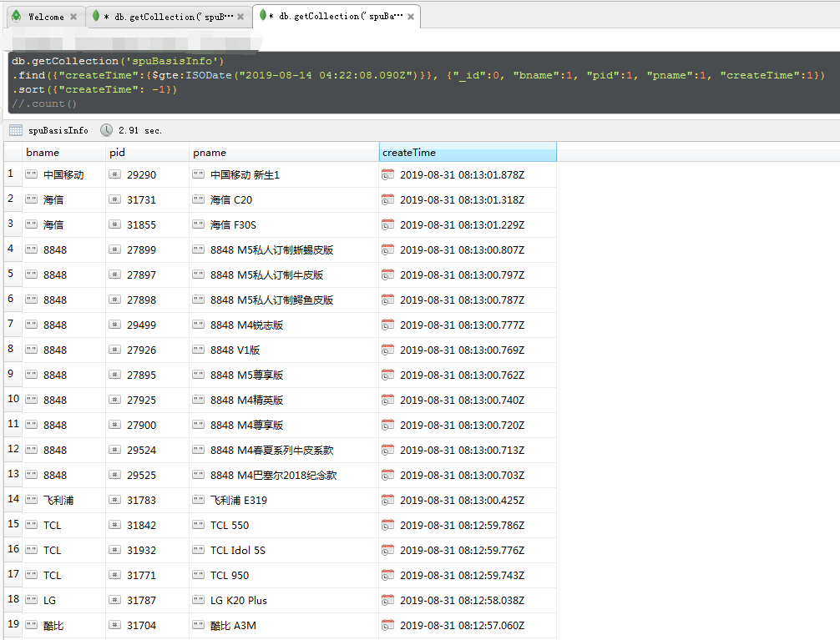Select pname cell 8848 M4锐志版
840x640 pixels.
coord(284,325)
